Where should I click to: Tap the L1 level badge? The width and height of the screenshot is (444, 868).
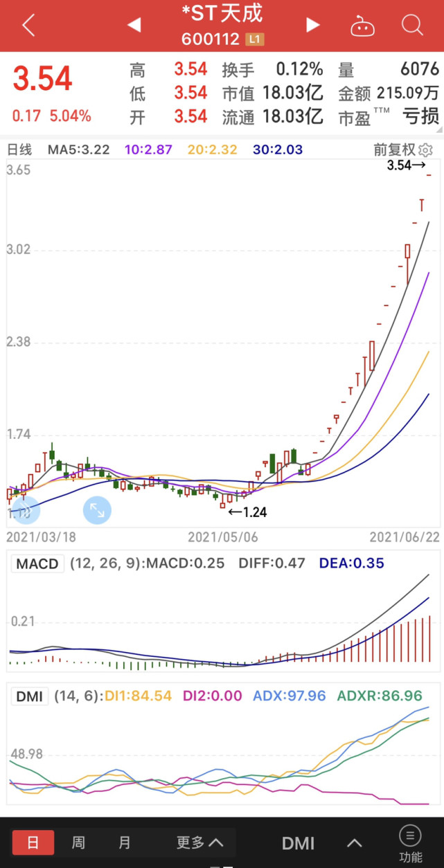point(255,39)
